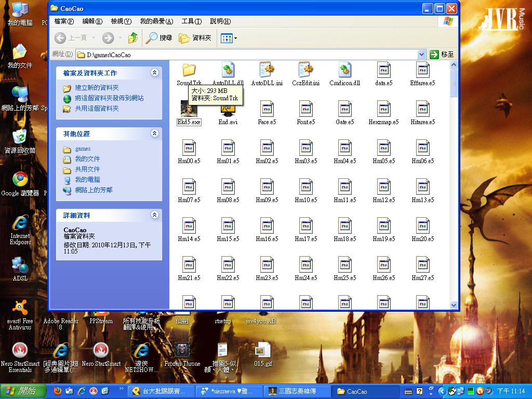Click the CczEdit.ini file icon
The width and height of the screenshot is (532, 399).
[x=305, y=70]
